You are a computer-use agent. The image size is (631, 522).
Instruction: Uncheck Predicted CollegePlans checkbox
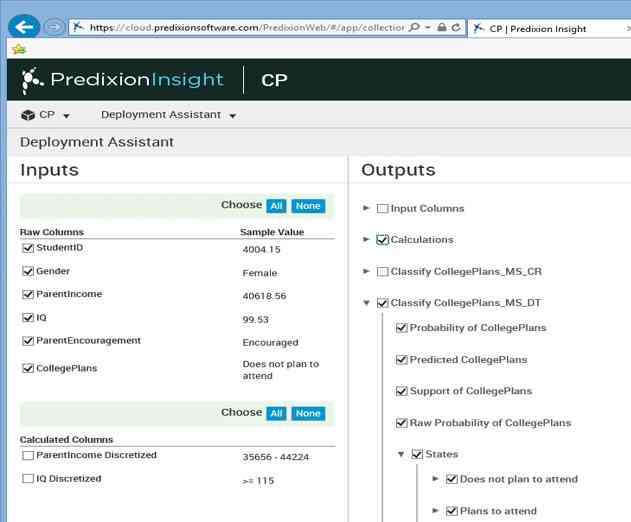click(x=402, y=359)
